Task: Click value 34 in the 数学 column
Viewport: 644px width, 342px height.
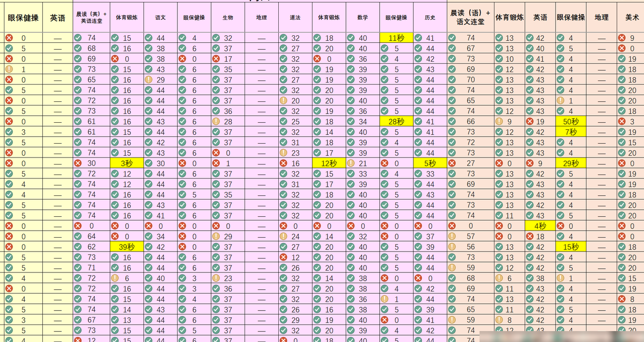Action: click(x=363, y=121)
